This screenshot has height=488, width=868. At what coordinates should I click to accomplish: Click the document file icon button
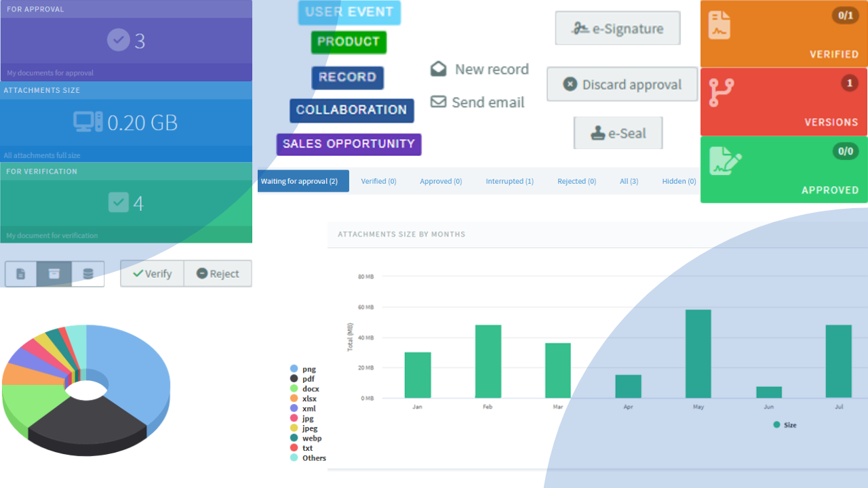(x=21, y=274)
